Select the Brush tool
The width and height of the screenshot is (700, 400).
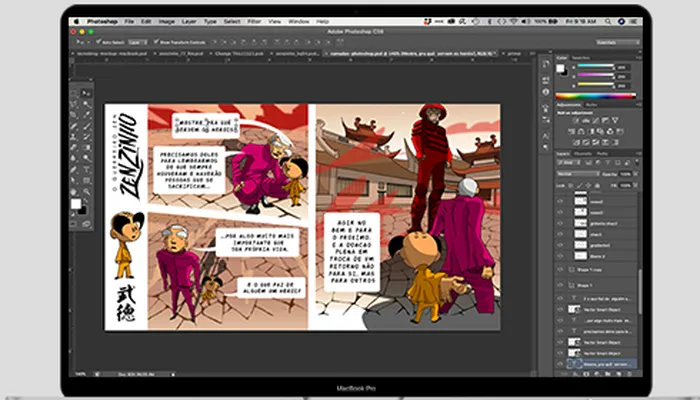[x=86, y=126]
